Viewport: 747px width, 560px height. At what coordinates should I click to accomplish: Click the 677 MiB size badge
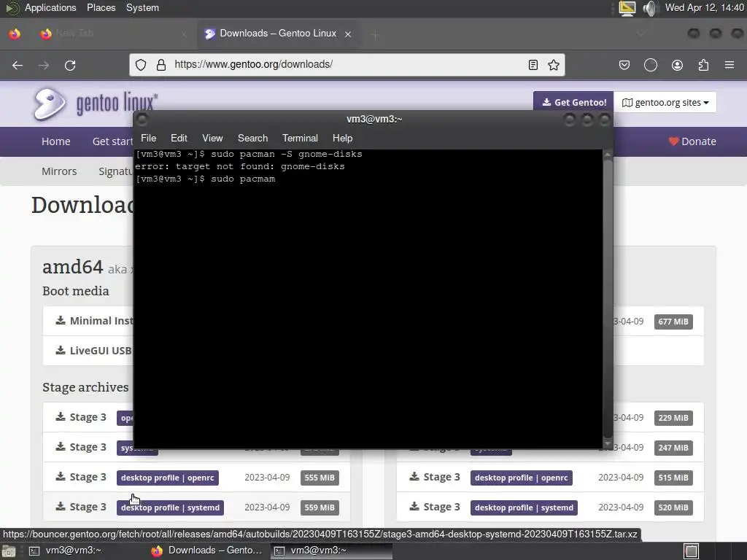pyautogui.click(x=673, y=322)
